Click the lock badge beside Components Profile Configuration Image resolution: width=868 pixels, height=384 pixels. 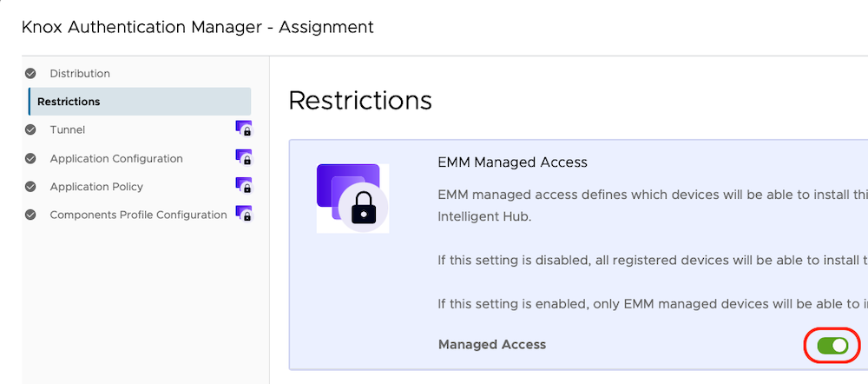coord(244,214)
